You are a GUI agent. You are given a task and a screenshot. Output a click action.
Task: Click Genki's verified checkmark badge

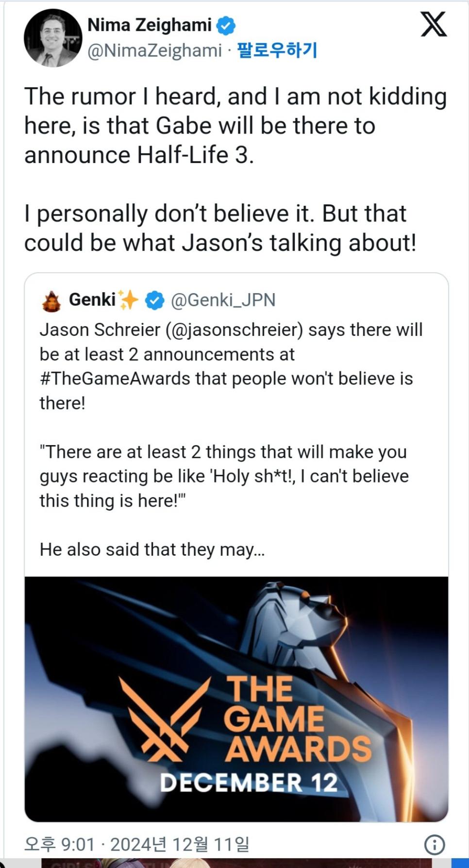[x=155, y=300]
